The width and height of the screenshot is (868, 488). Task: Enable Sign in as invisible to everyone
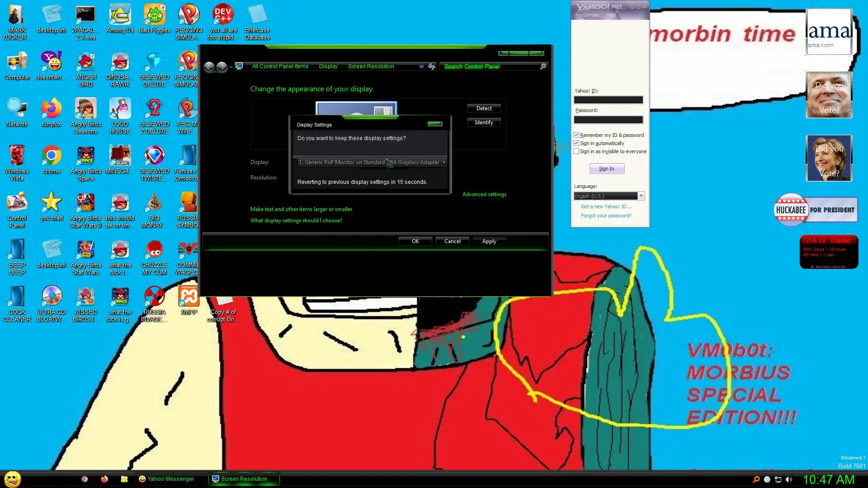pyautogui.click(x=576, y=151)
